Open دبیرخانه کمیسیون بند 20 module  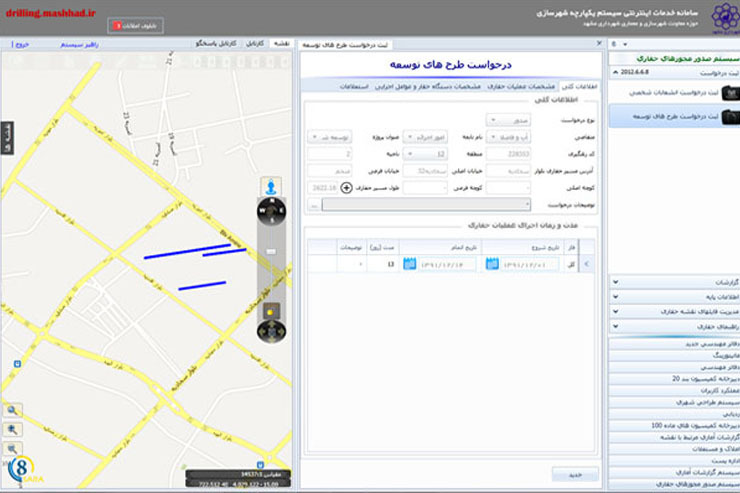[x=675, y=379]
